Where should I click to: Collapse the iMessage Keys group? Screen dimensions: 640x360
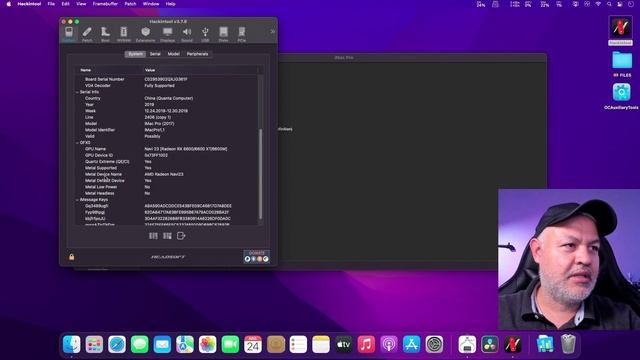pos(78,200)
